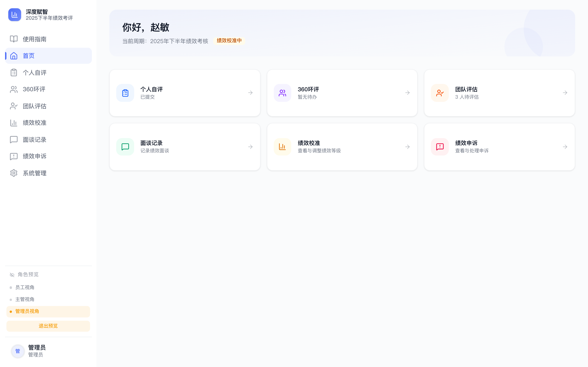Click the 360环评 people icon in sidebar

[x=13, y=89]
